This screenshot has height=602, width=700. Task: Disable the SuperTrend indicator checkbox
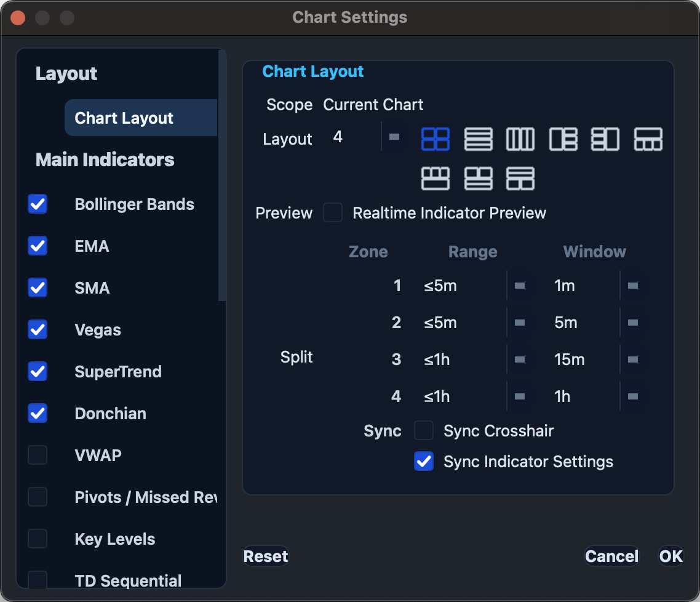point(38,371)
